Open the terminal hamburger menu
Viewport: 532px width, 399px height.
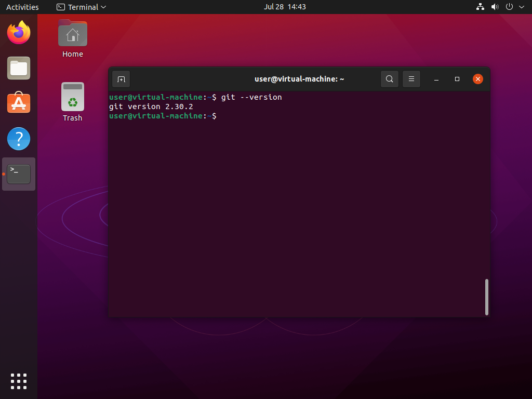[x=411, y=79]
